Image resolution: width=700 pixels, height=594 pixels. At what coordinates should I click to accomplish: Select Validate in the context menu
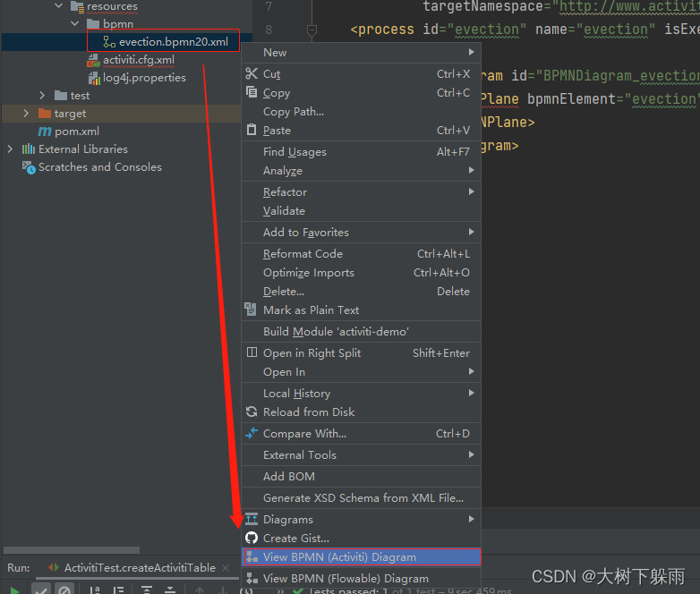[361, 210]
